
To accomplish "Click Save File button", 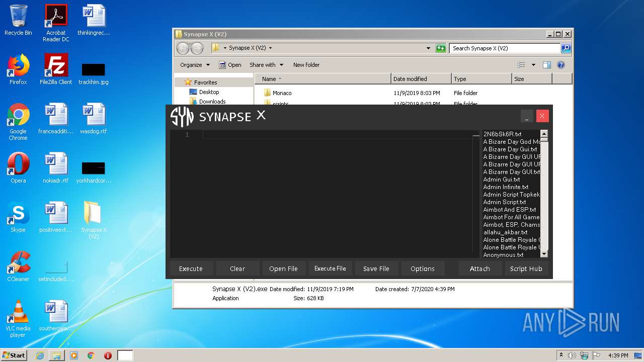I will (376, 268).
